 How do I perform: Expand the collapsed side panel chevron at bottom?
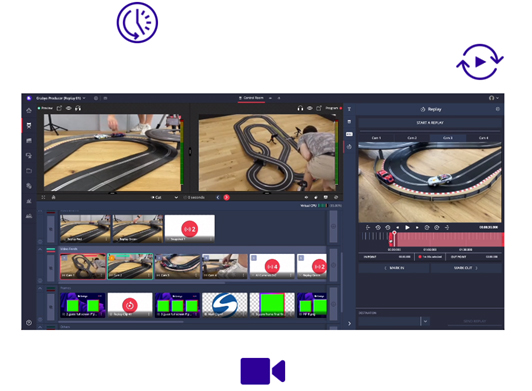(x=349, y=323)
